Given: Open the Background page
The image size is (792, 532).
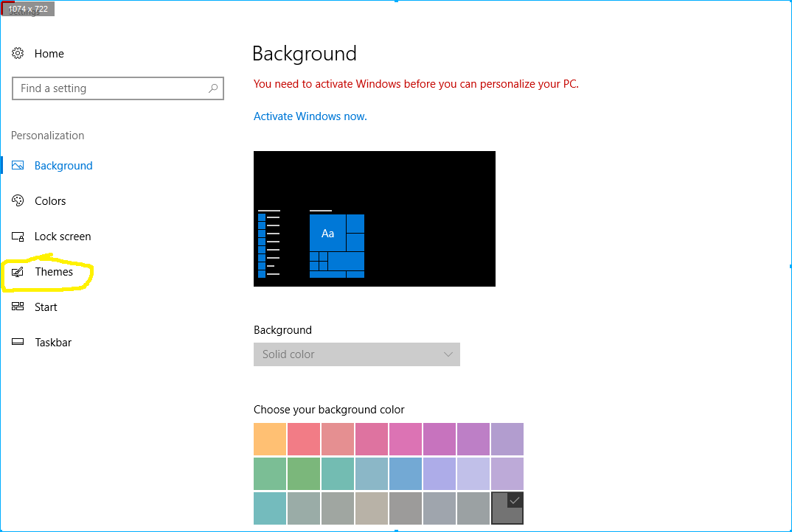Looking at the screenshot, I should (63, 166).
